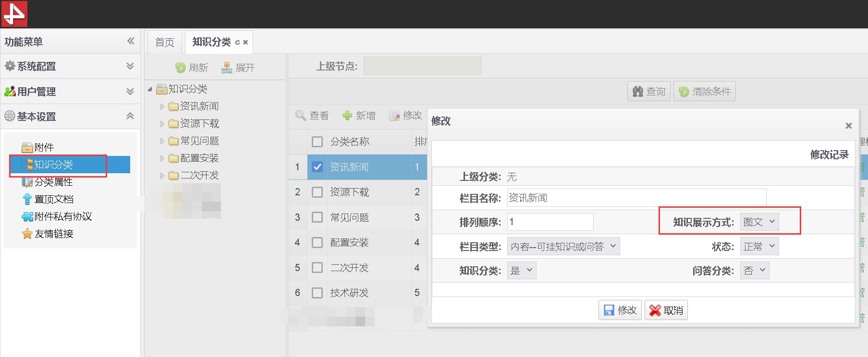868x357 pixels.
Task: Click the 取消 button in dialog
Action: pyautogui.click(x=666, y=310)
